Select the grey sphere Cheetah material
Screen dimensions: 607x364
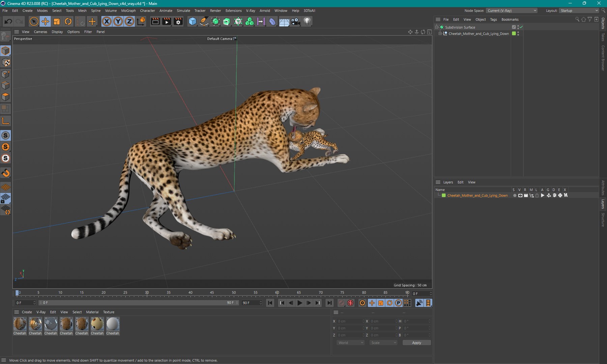point(113,324)
